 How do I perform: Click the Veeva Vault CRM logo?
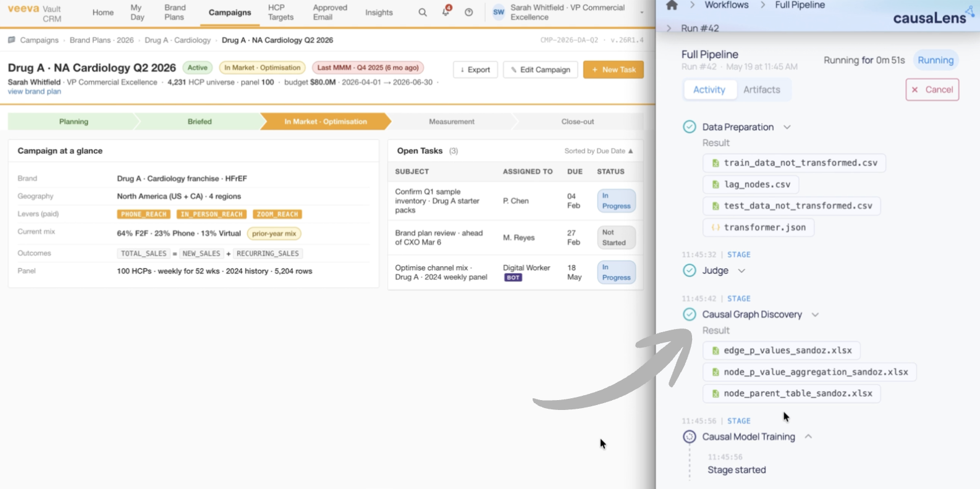(x=34, y=13)
